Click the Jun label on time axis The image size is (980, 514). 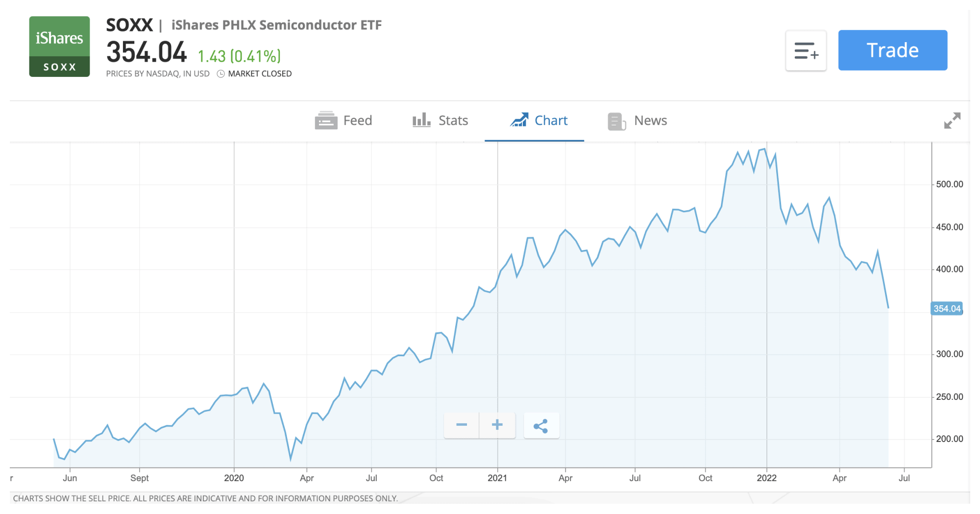[x=70, y=478]
